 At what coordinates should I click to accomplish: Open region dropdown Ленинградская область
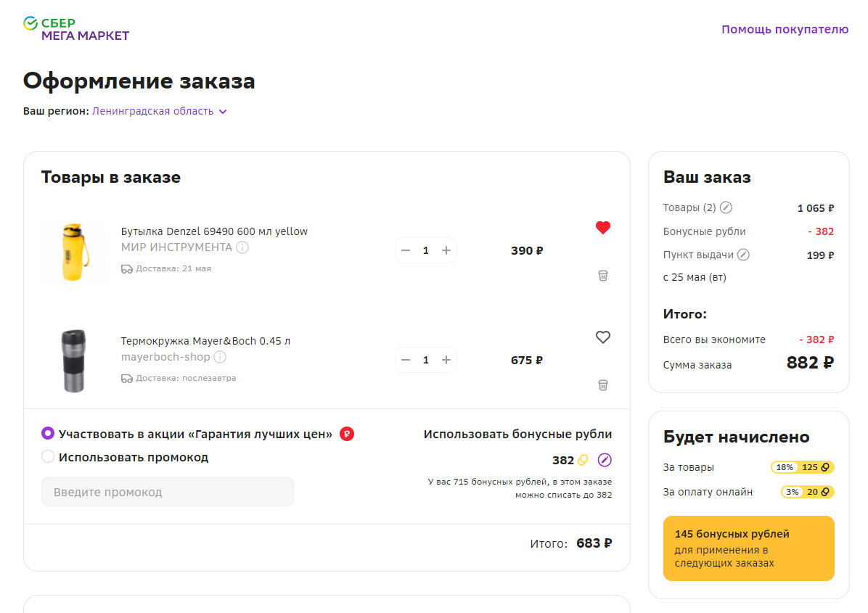(160, 112)
